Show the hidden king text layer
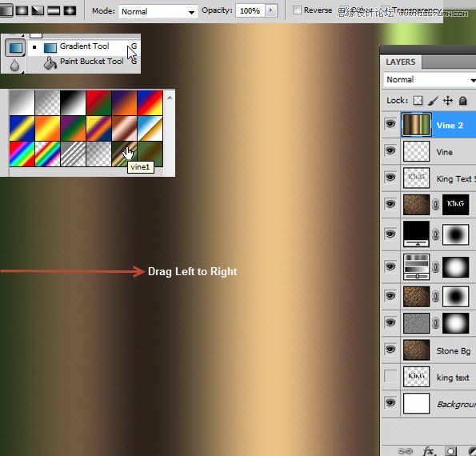The width and height of the screenshot is (476, 456). (x=390, y=376)
